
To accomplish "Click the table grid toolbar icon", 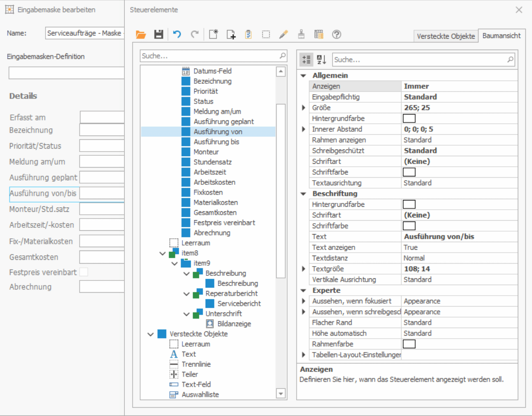I will pyautogui.click(x=319, y=35).
